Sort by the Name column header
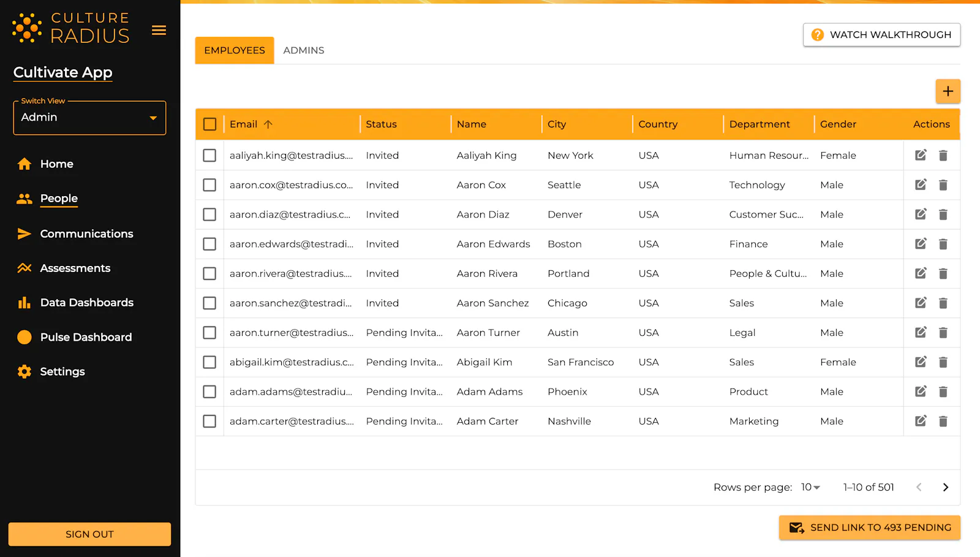This screenshot has height=557, width=980. (472, 124)
